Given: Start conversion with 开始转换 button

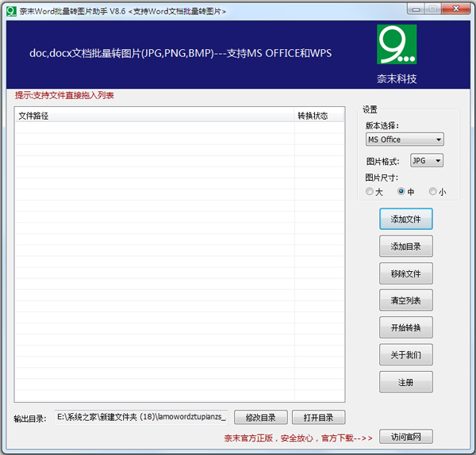Looking at the screenshot, I should 406,327.
